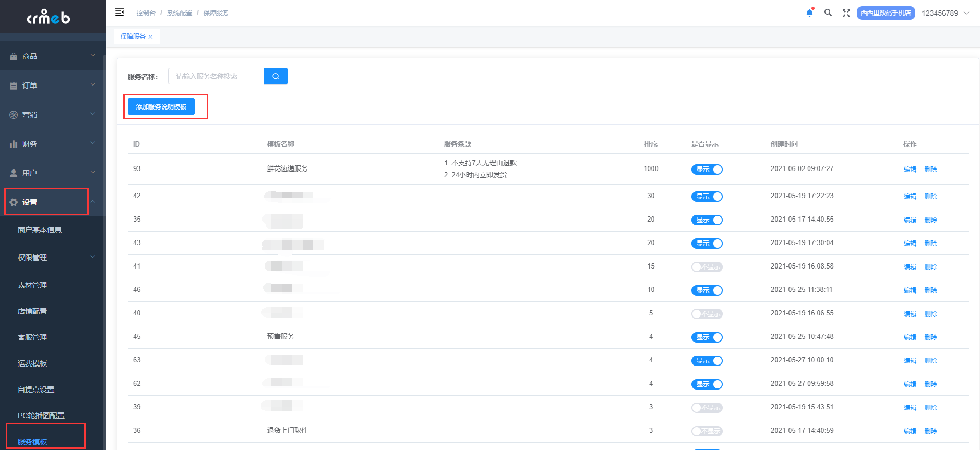Select 服务模板 menu item

pos(32,442)
